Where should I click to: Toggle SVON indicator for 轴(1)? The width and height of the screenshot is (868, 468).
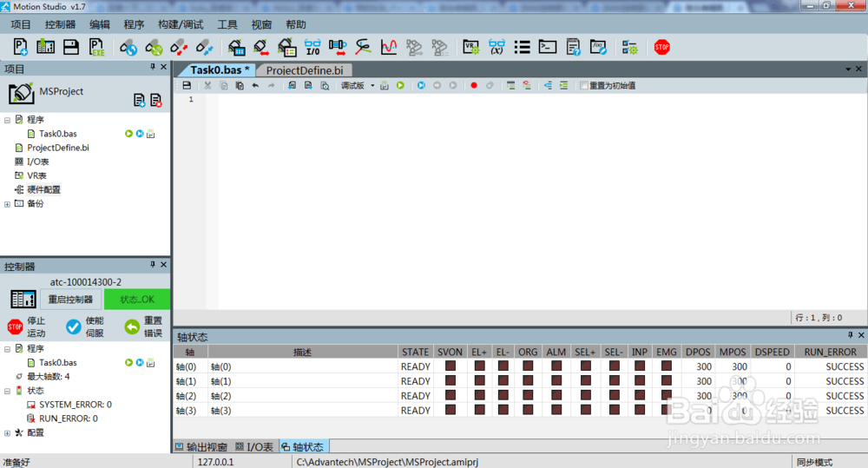pos(450,381)
